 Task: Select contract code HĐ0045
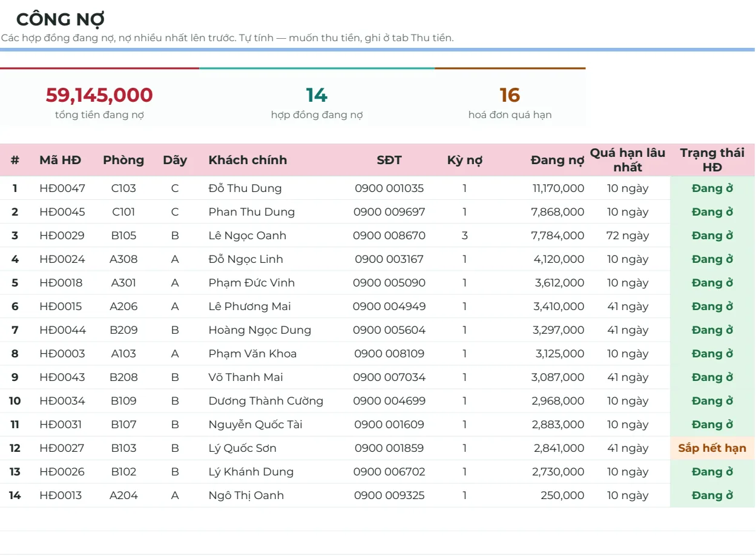[x=62, y=212]
